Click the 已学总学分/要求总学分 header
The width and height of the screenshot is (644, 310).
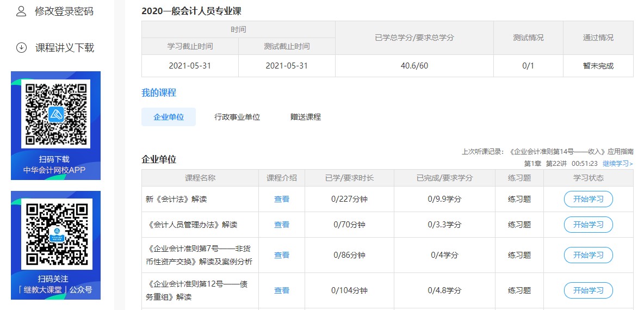[x=414, y=38]
